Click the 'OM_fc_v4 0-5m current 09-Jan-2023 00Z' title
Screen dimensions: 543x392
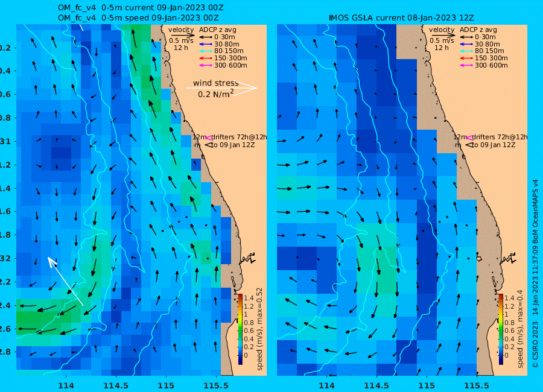(x=141, y=8)
